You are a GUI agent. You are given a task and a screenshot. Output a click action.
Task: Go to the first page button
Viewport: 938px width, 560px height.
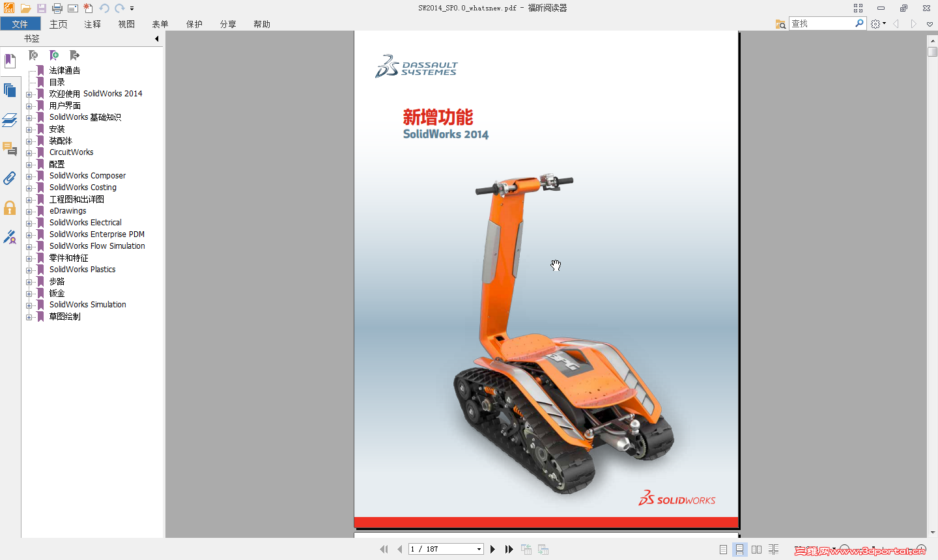[x=384, y=550]
